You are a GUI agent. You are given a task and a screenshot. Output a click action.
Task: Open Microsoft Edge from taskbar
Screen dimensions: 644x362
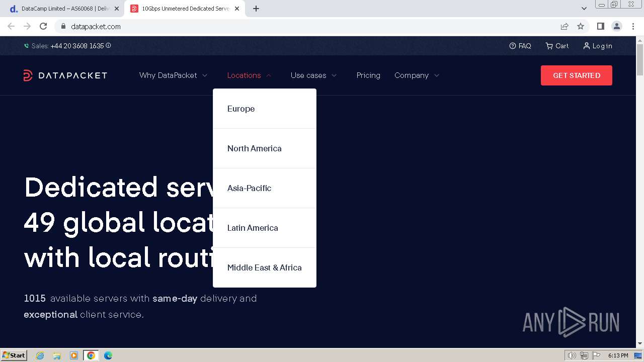[108, 355]
